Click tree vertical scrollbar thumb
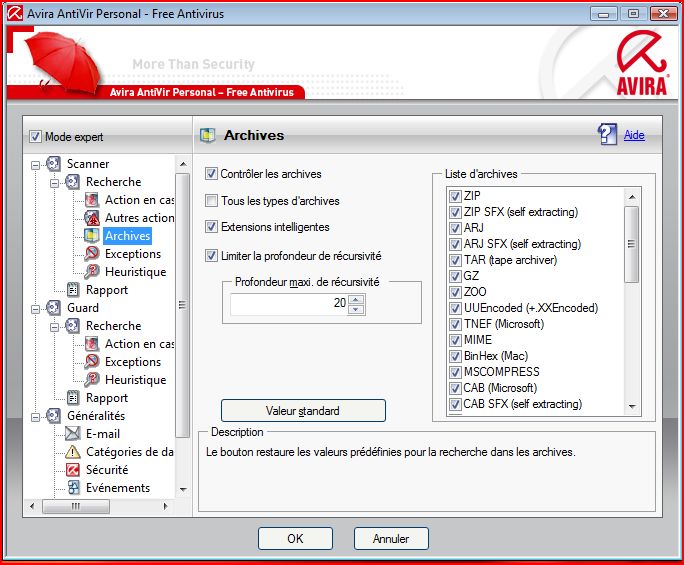 click(183, 305)
